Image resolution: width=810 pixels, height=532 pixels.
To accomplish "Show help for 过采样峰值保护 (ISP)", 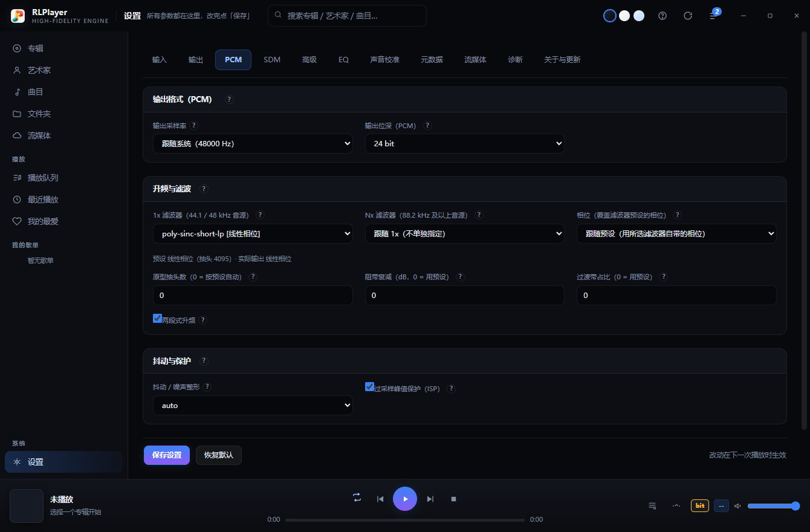I will point(451,388).
